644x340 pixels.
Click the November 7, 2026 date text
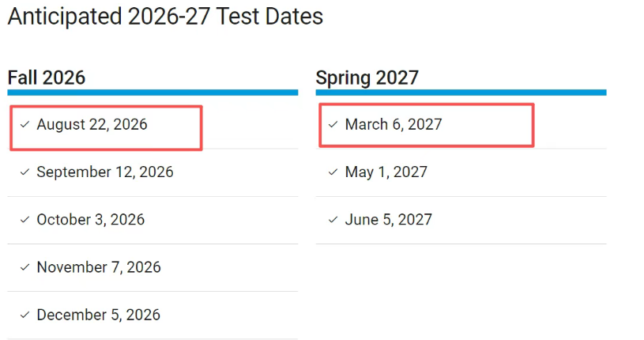click(99, 267)
